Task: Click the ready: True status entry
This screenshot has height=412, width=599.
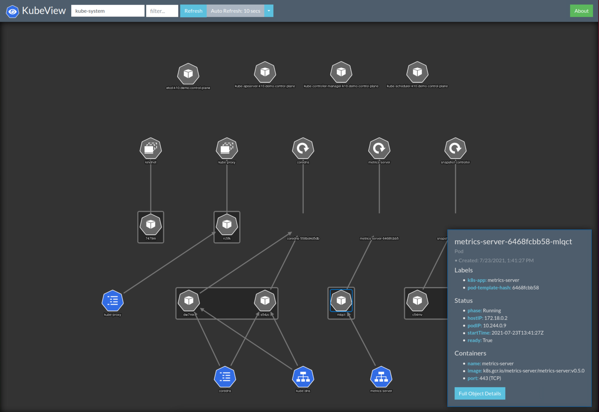Action: (479, 340)
